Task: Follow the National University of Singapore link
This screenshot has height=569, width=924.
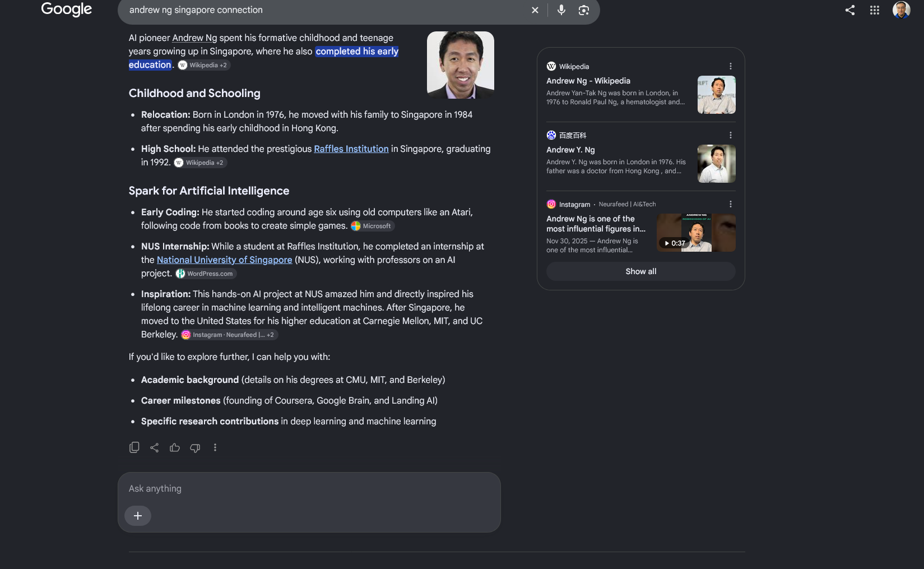Action: (x=225, y=260)
